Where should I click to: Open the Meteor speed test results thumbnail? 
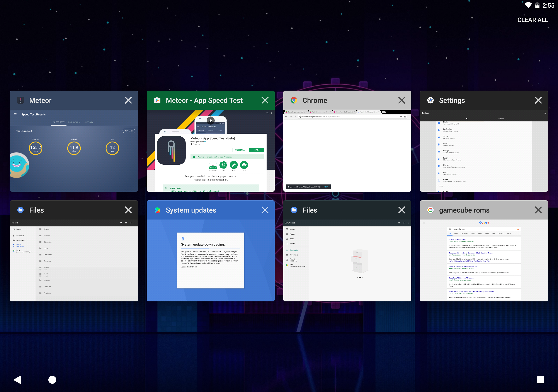(74, 150)
